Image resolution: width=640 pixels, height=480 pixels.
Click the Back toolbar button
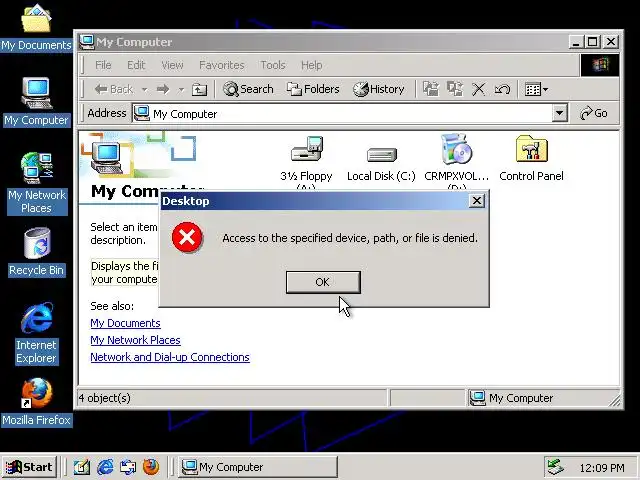click(113, 89)
